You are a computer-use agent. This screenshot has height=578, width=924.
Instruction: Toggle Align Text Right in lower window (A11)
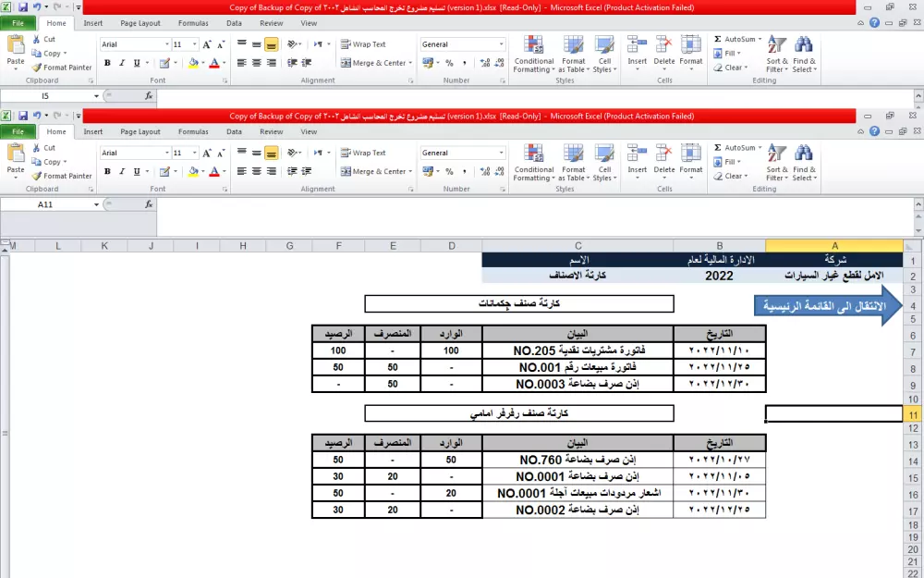coord(271,171)
